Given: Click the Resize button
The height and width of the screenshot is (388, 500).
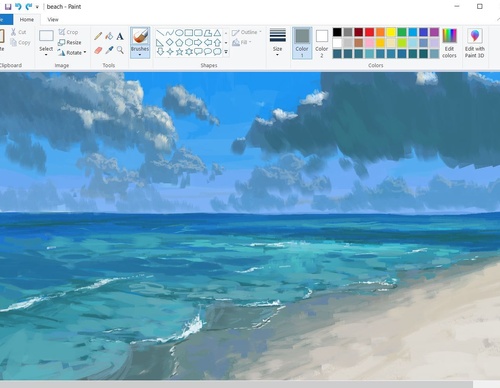Looking at the screenshot, I should (x=70, y=42).
